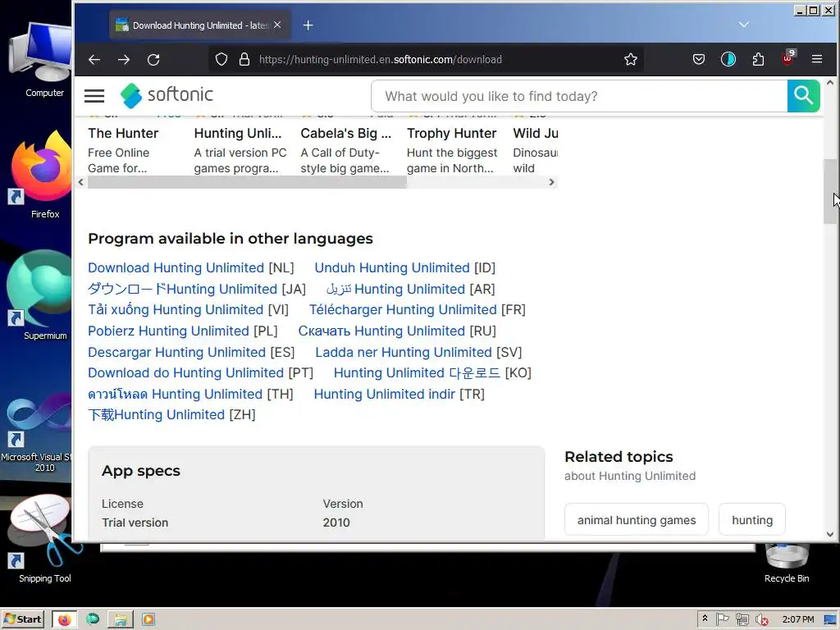The image size is (840, 630).
Task: Open the uBlock Origin icon with badge 9
Action: 788,58
